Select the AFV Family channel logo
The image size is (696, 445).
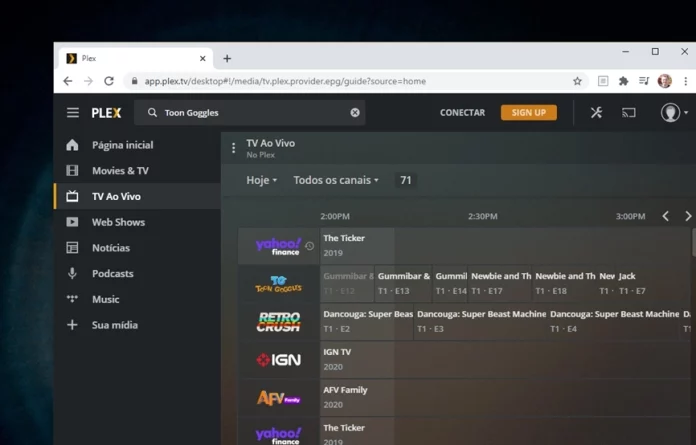coord(278,398)
